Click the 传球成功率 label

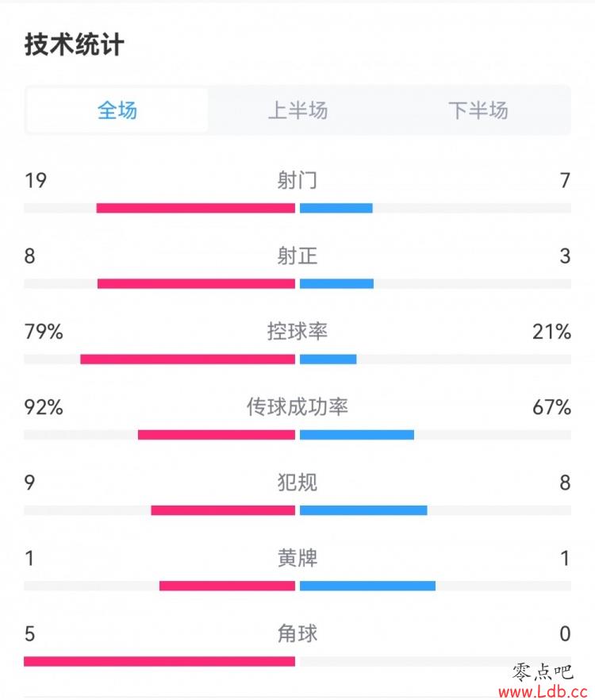pyautogui.click(x=297, y=406)
